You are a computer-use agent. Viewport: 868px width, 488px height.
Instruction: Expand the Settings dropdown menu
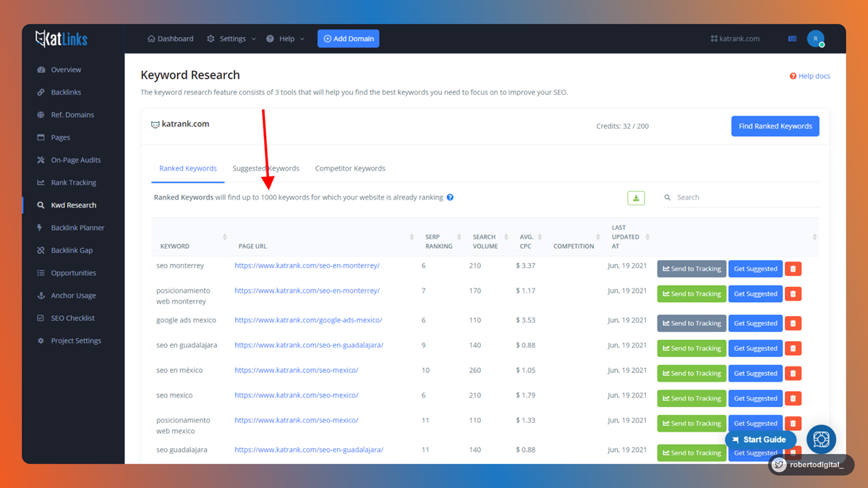click(231, 39)
